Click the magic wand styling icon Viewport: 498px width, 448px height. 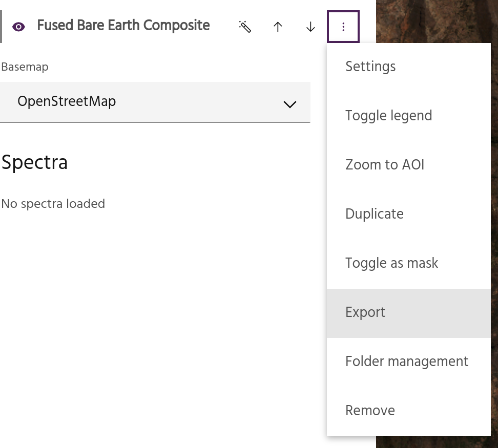(245, 27)
